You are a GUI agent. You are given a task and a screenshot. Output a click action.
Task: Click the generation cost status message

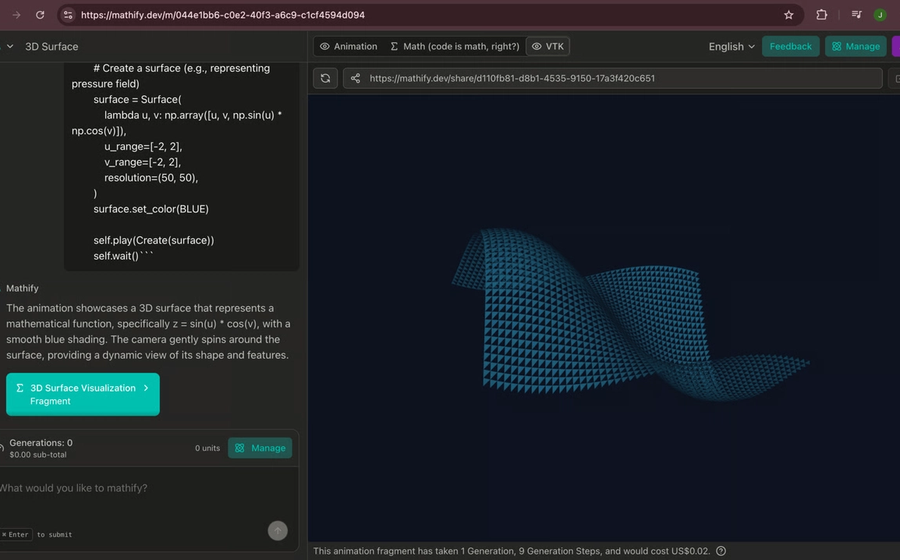pos(511,551)
